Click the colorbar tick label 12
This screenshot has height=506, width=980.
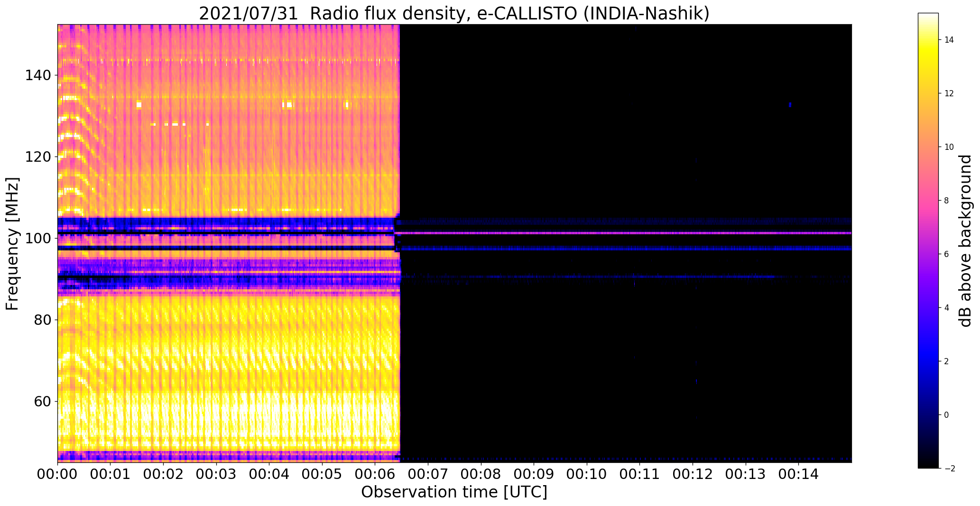(x=949, y=93)
